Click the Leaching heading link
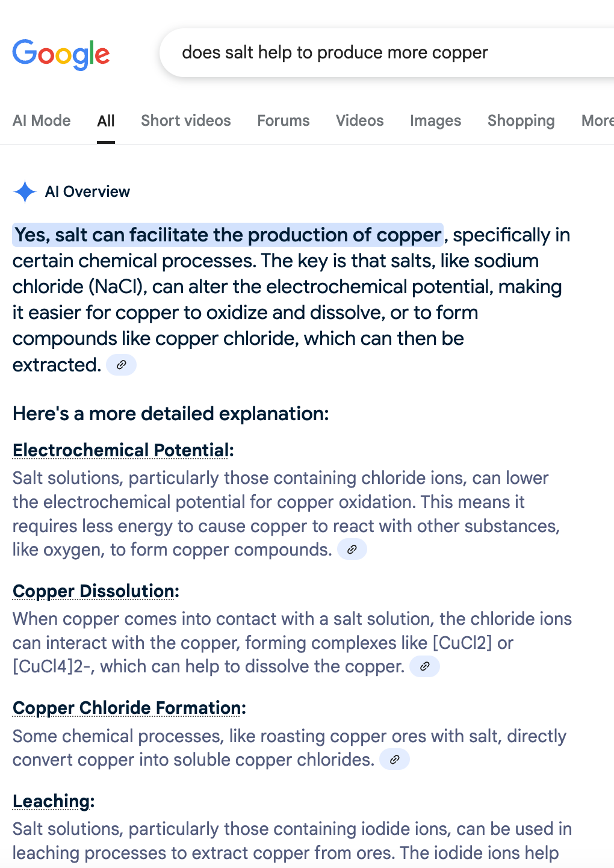 pos(52,801)
